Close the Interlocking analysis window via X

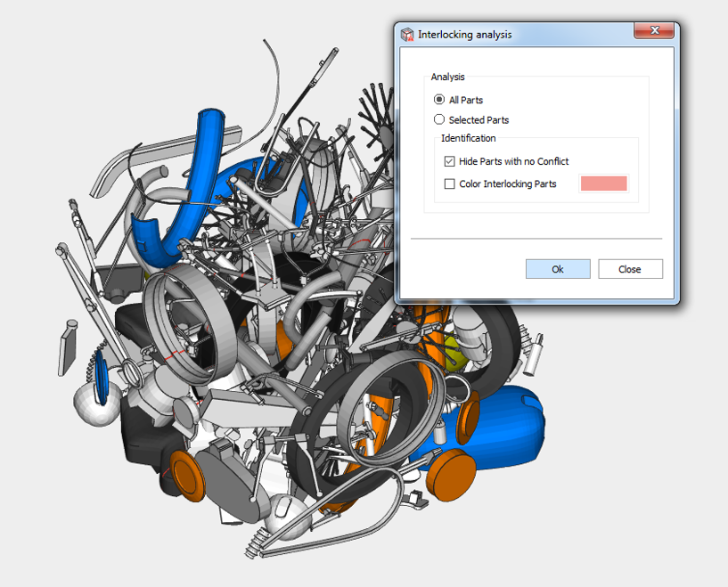pyautogui.click(x=654, y=30)
